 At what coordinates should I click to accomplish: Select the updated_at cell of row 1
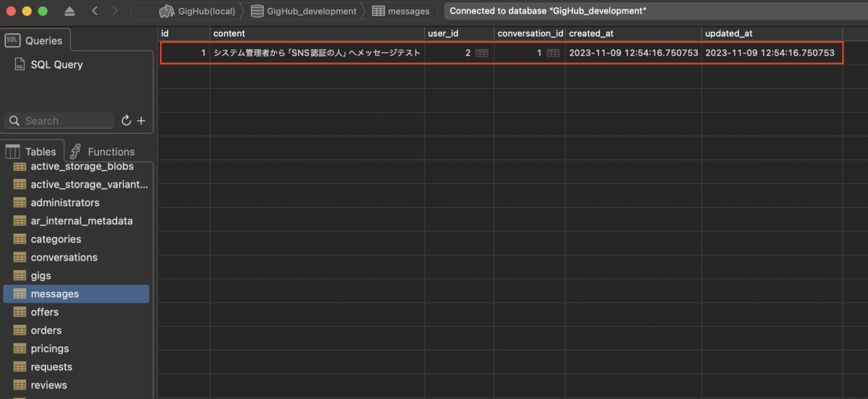pos(772,53)
